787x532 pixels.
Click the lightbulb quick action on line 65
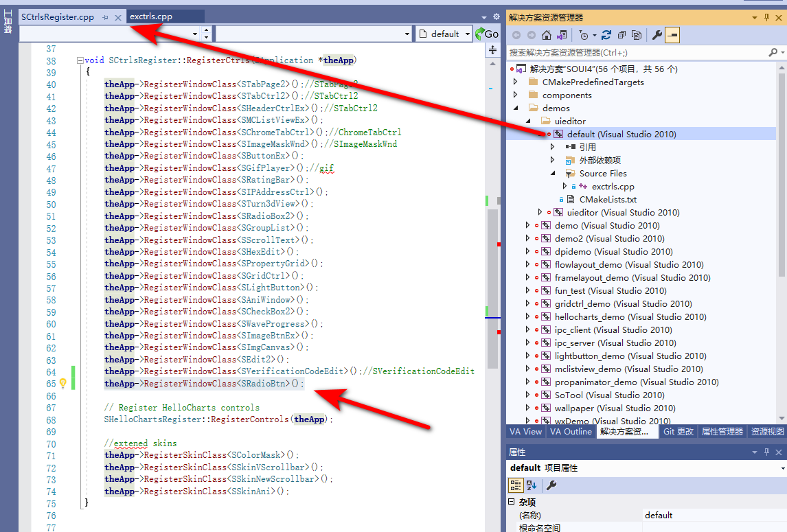click(62, 384)
